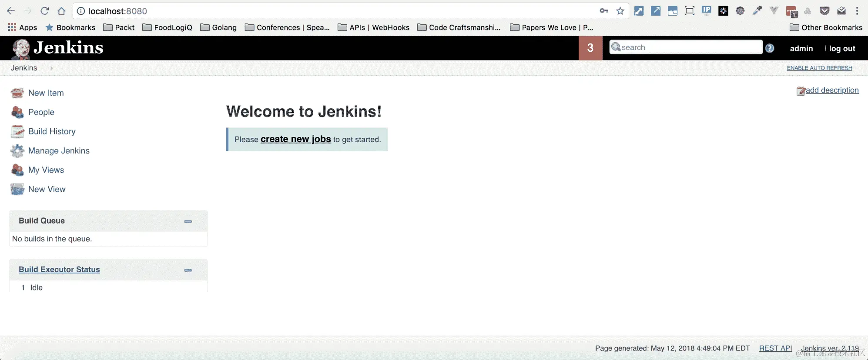Image resolution: width=868 pixels, height=360 pixels.
Task: Click the Idle executor status text
Action: tap(36, 287)
